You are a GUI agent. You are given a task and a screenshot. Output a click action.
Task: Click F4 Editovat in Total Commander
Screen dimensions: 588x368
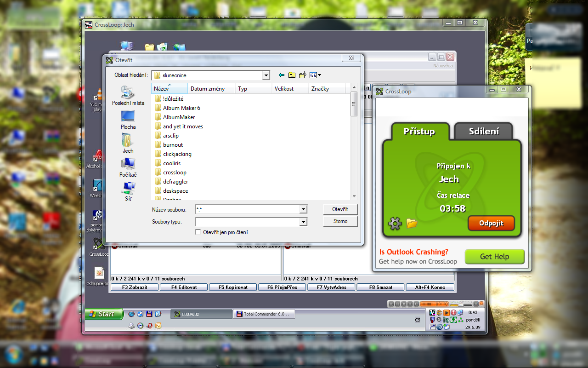tap(184, 287)
